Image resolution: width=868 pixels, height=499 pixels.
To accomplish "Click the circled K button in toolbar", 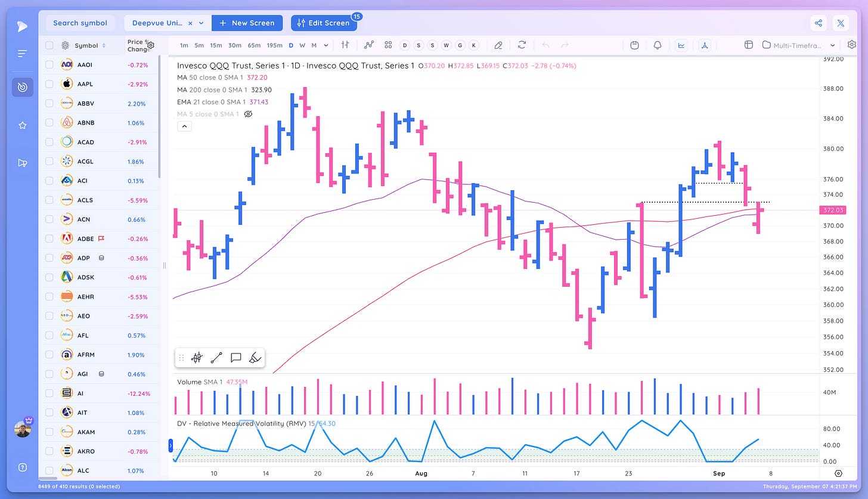I will (473, 45).
